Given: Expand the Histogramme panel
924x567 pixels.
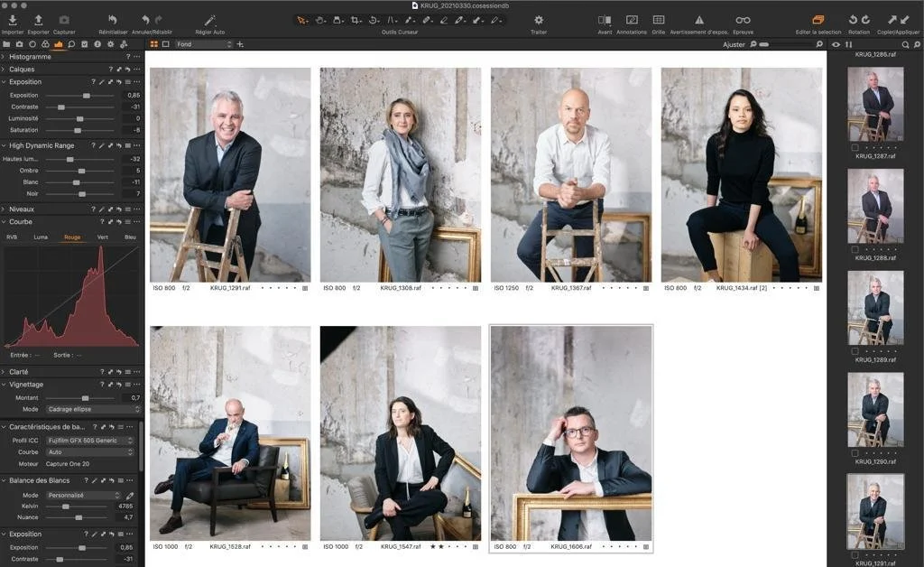Looking at the screenshot, I should click(4, 57).
